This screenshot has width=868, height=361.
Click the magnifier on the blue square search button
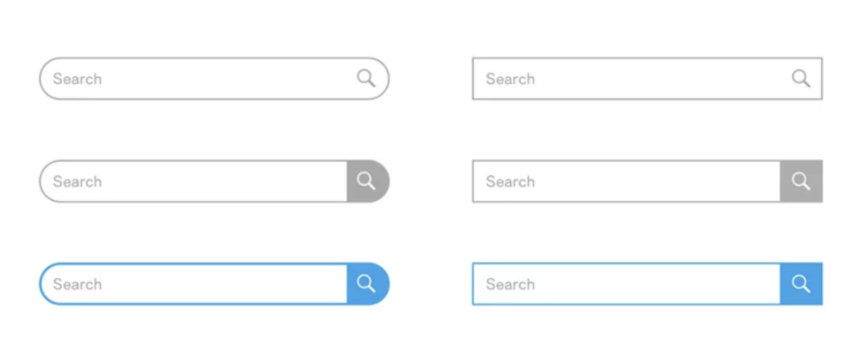coord(801,284)
